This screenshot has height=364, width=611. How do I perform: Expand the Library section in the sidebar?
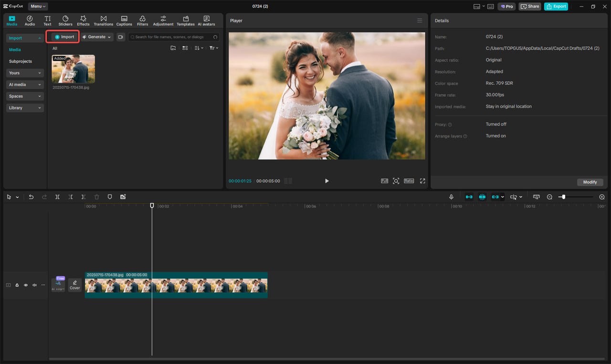(24, 107)
